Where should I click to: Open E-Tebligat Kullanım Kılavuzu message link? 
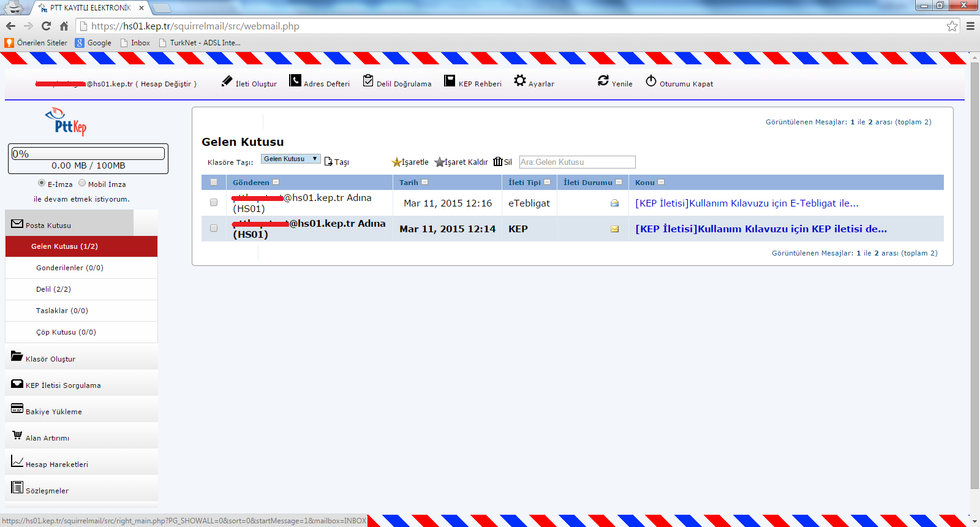[747, 203]
